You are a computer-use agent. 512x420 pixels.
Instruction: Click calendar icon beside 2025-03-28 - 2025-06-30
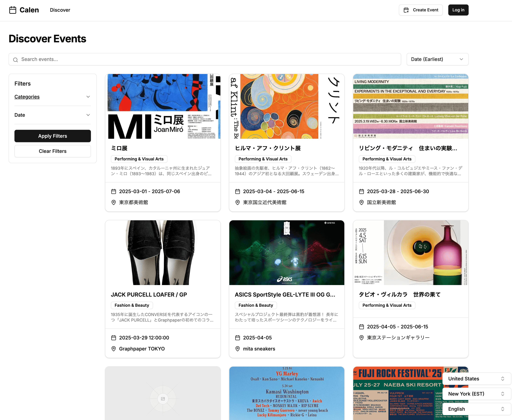(361, 191)
